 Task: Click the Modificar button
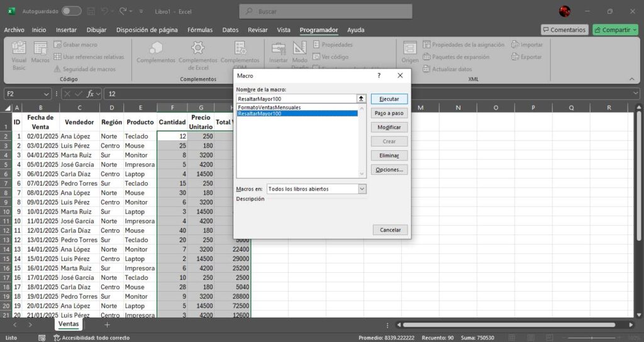point(389,127)
